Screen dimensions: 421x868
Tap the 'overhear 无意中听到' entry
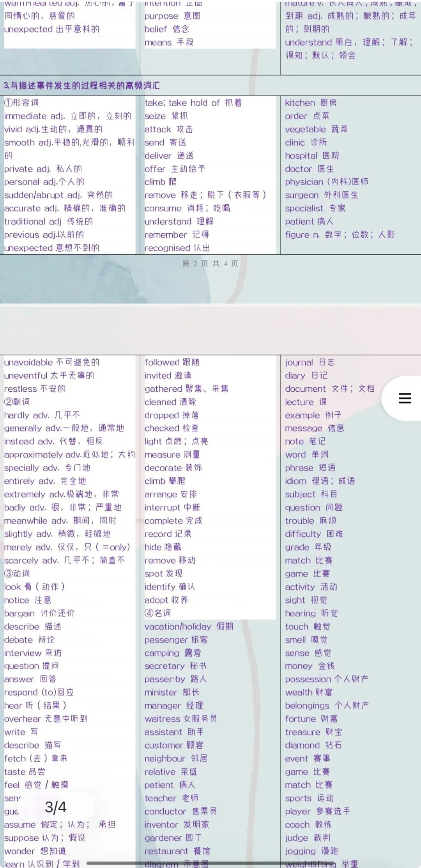coord(46,719)
